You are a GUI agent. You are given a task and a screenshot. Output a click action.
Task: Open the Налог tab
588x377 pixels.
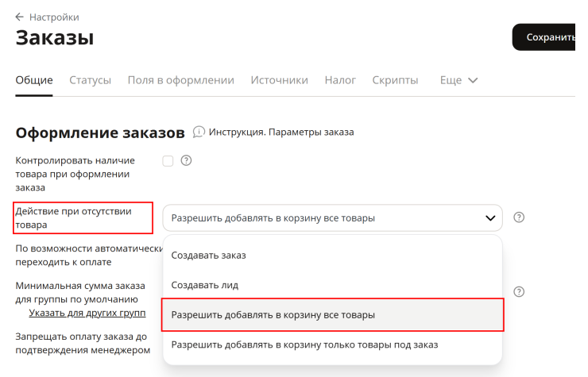(340, 80)
